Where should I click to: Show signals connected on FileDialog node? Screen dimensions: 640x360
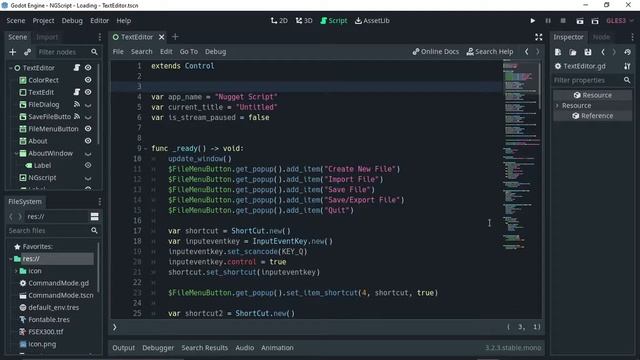coord(77,104)
